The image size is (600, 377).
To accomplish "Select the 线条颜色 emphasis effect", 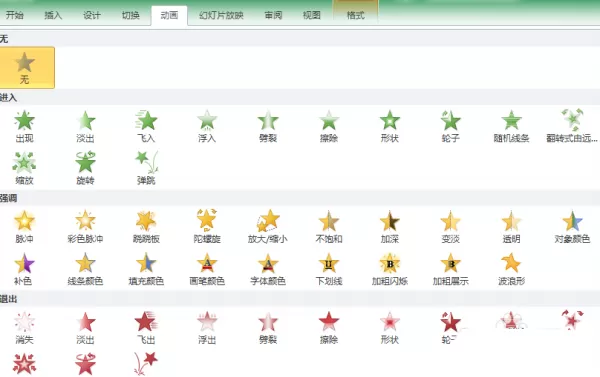I will (85, 269).
